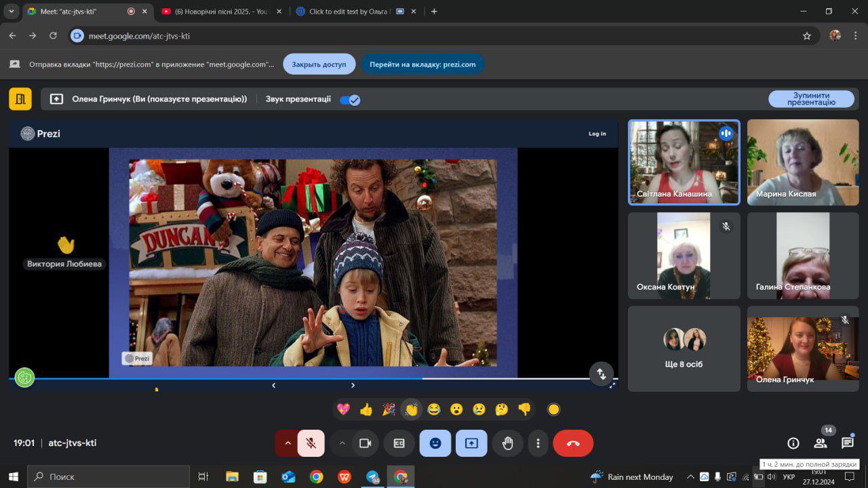Image resolution: width=868 pixels, height=488 pixels.
Task: Open the Chrome three-dot menu
Action: coord(856,36)
